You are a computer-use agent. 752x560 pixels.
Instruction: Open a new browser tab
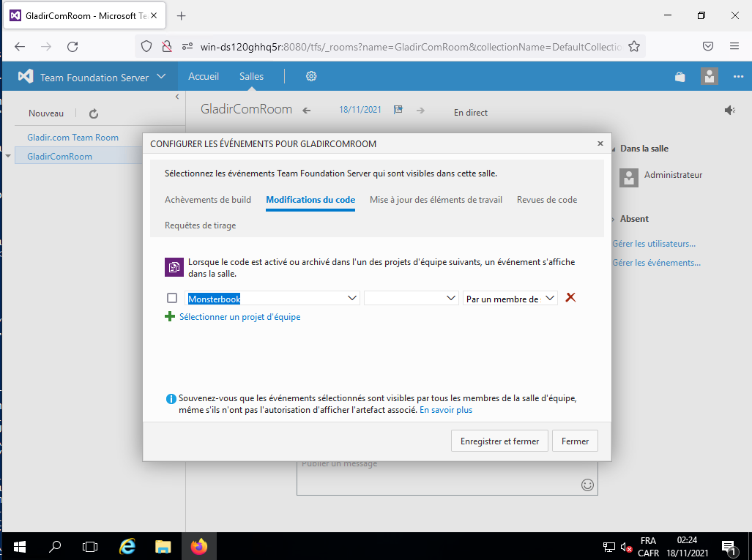coord(182,16)
